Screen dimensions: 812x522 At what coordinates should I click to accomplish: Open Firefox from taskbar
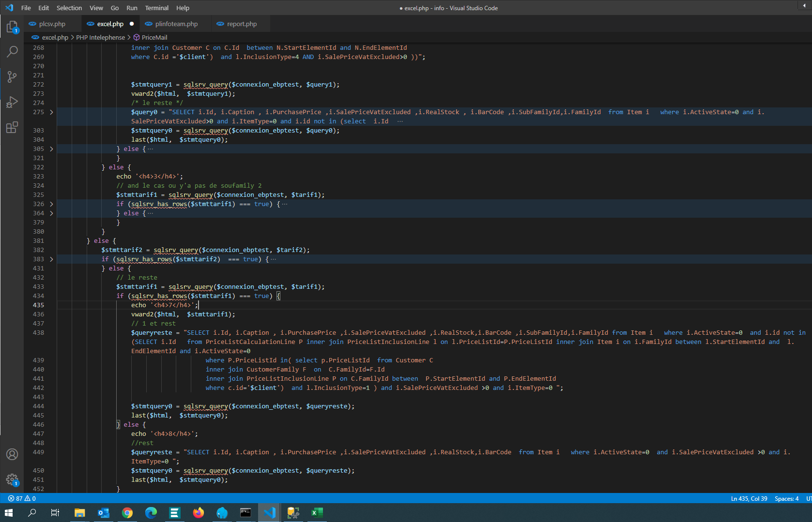click(198, 513)
